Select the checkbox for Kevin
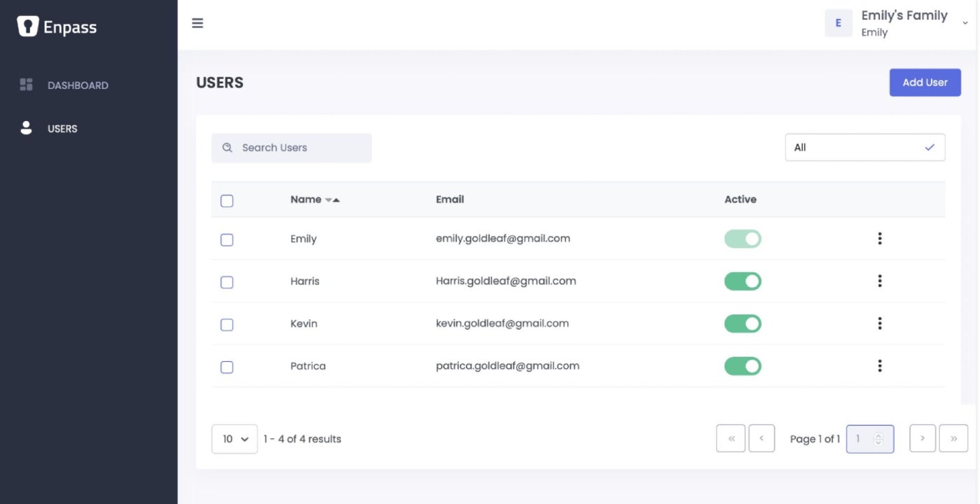980x504 pixels. click(x=227, y=325)
